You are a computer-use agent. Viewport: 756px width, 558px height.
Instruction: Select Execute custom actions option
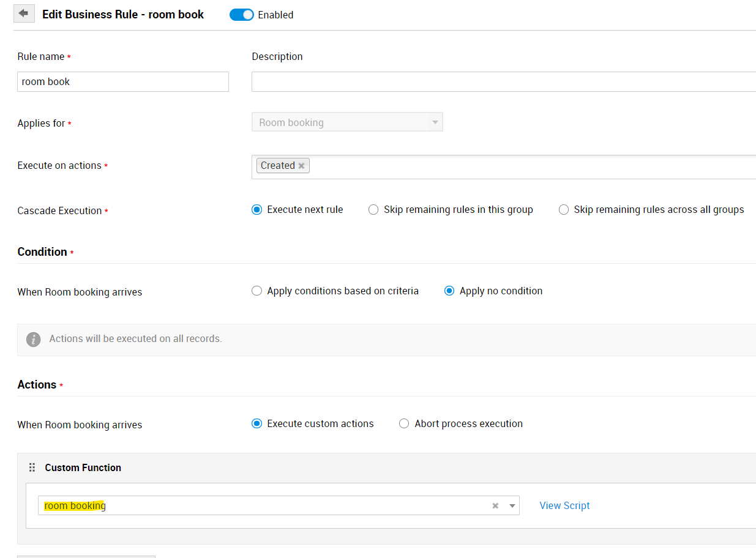coord(257,424)
